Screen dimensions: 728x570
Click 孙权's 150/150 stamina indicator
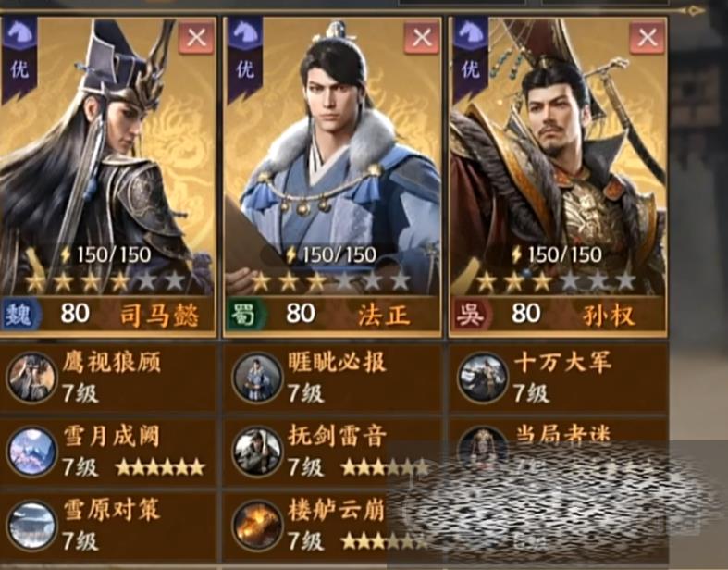[x=556, y=254]
